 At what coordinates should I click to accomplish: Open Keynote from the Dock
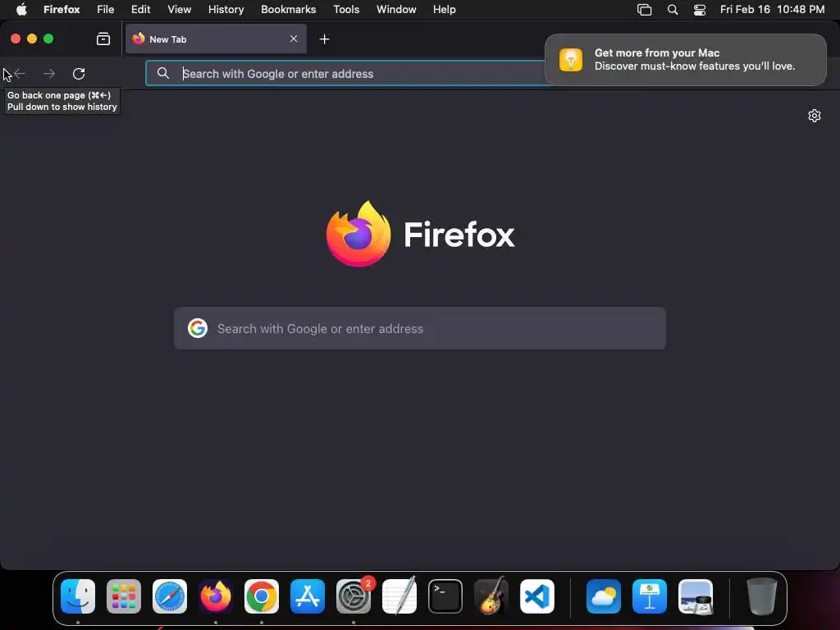(650, 596)
